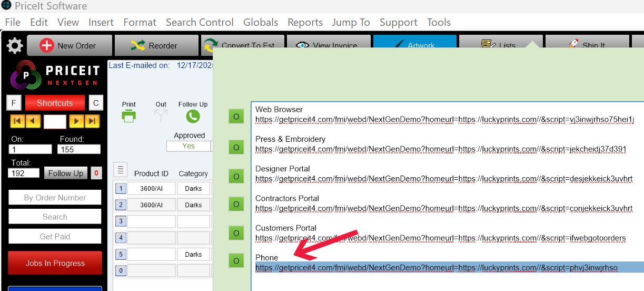Click the Contractors Portal URL link
644x291 pixels.
pos(444,209)
